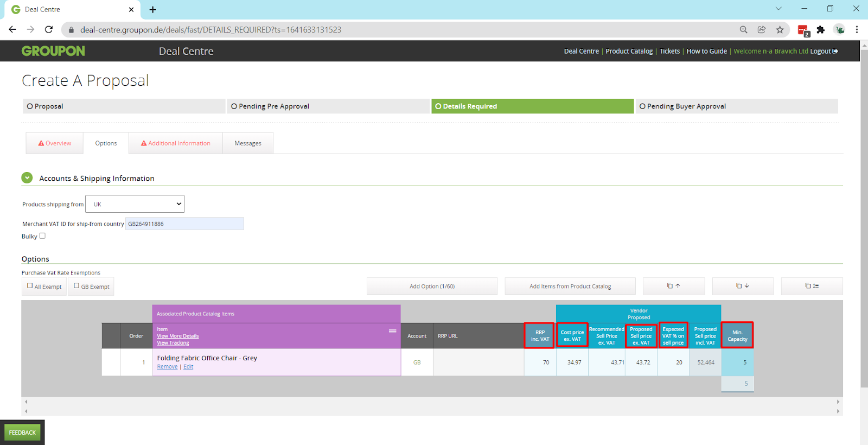868x445 pixels.
Task: Toggle the Bulky checkbox
Action: click(x=42, y=236)
